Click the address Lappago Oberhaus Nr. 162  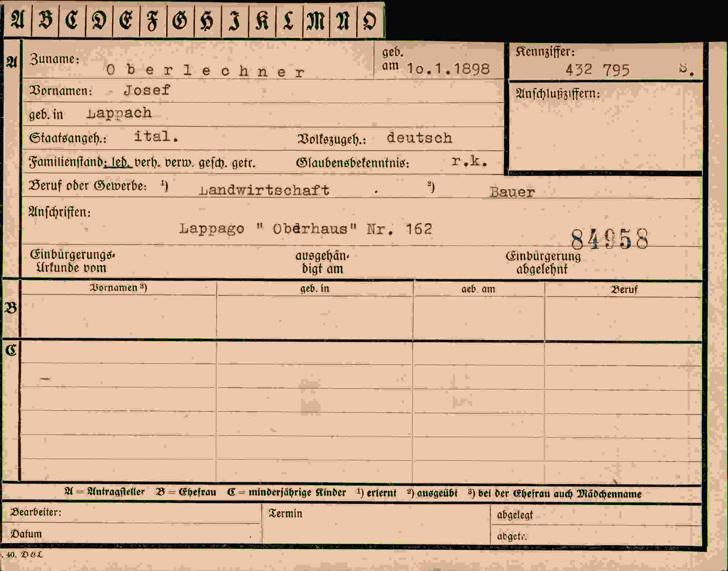pos(306,229)
